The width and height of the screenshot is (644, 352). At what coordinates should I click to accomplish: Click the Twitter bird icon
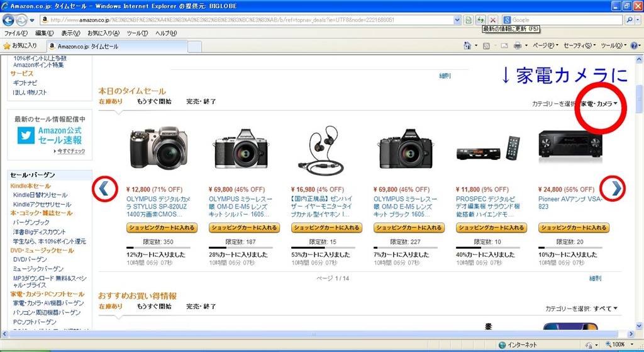[26, 135]
